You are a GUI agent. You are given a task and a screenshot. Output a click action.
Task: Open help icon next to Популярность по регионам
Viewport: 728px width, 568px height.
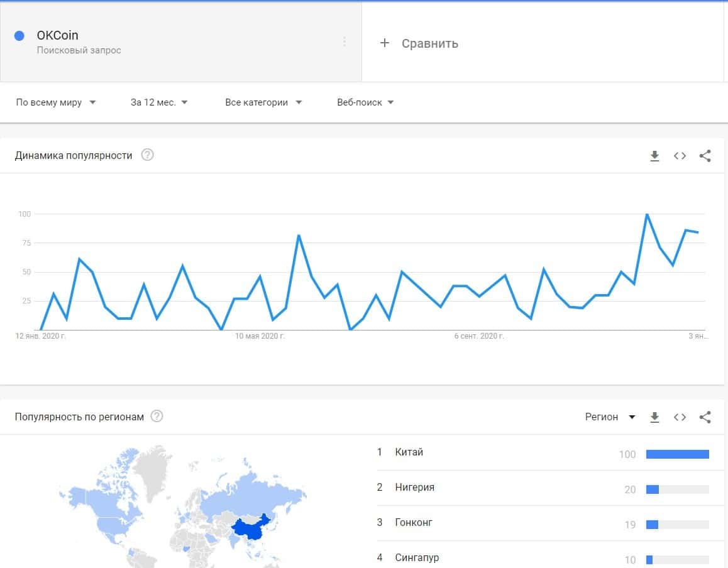[x=157, y=416]
